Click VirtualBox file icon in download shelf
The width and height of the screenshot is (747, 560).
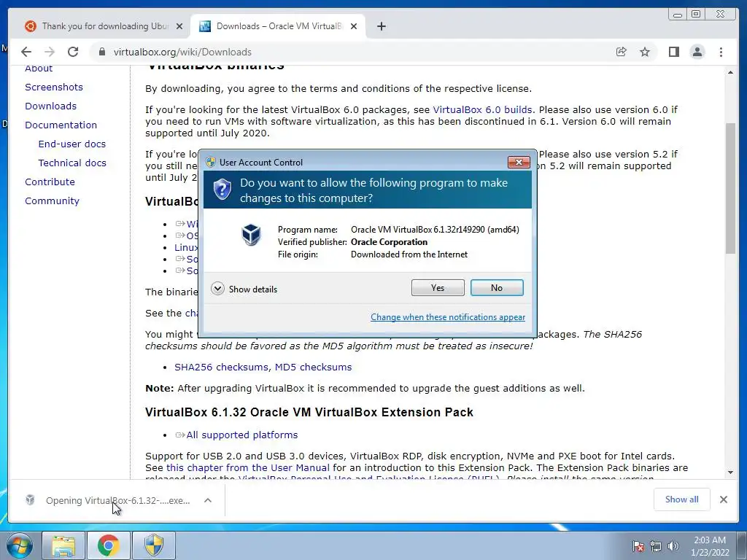click(30, 500)
